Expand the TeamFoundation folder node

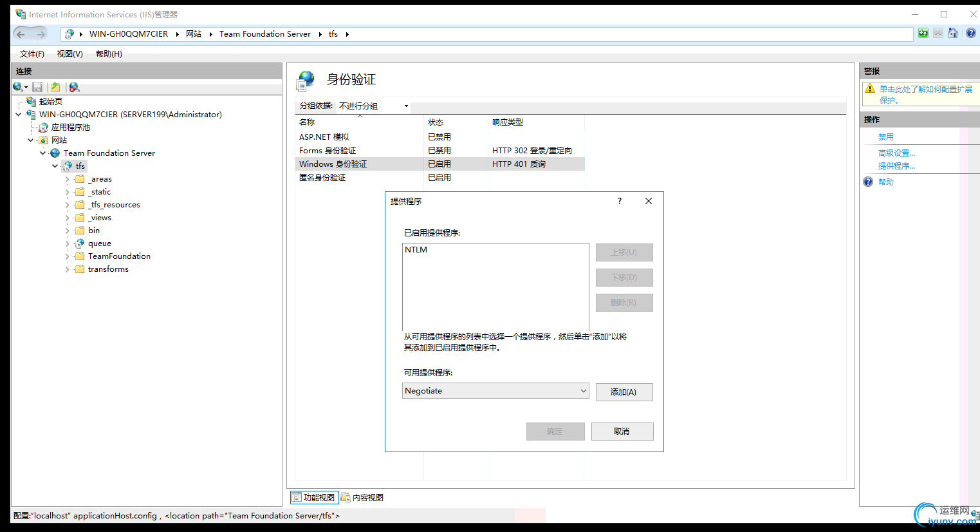coord(68,256)
